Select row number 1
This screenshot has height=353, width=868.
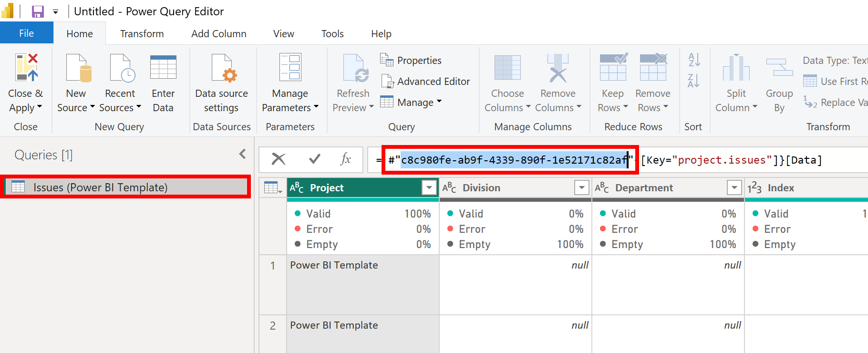(x=273, y=285)
